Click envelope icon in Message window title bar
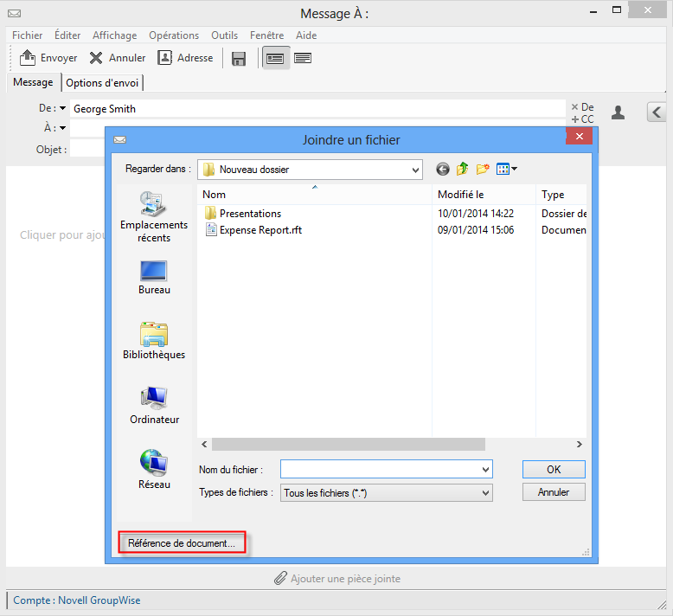Image resolution: width=673 pixels, height=616 pixels. 14,14
